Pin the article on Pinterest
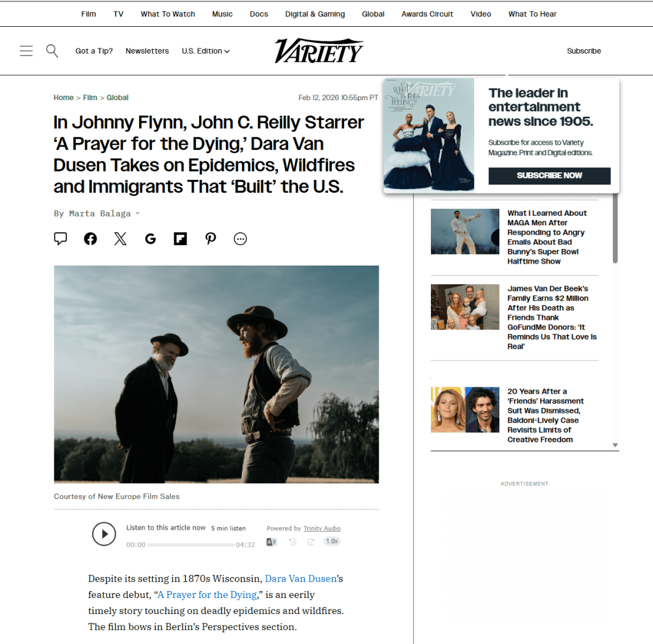Image resolution: width=653 pixels, height=644 pixels. tap(211, 239)
